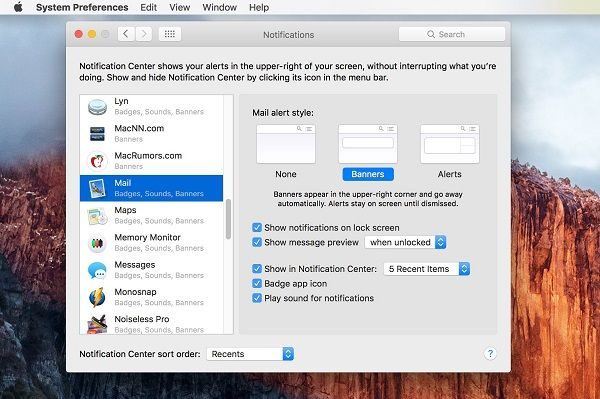This screenshot has height=399, width=600.
Task: Click the Banners label button
Action: [368, 174]
